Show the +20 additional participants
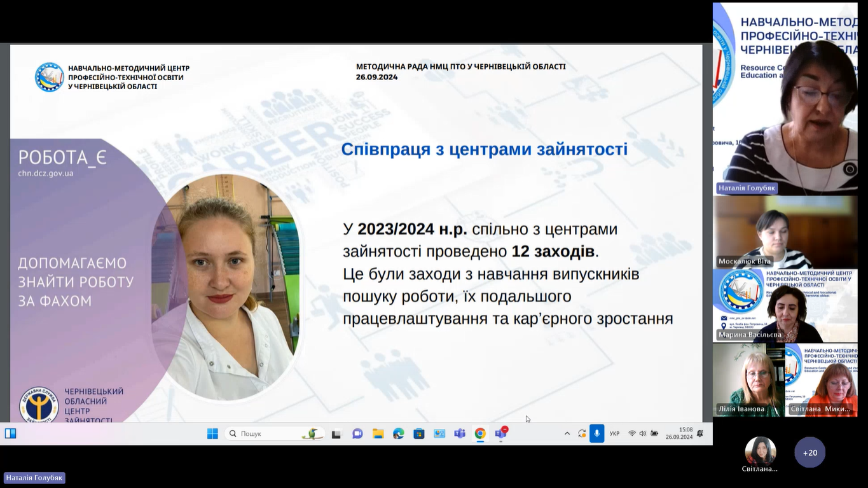Screen dimensions: 868x488 809,452
